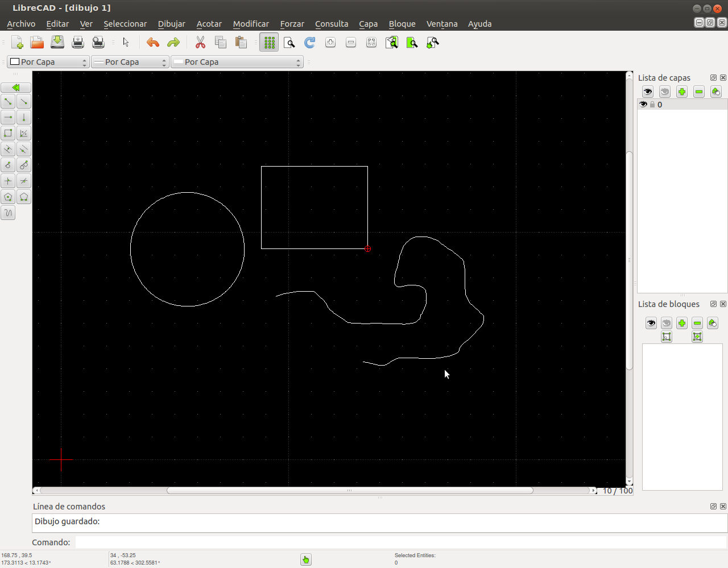Zoom in with the plus icon
The image size is (728, 568).
330,43
